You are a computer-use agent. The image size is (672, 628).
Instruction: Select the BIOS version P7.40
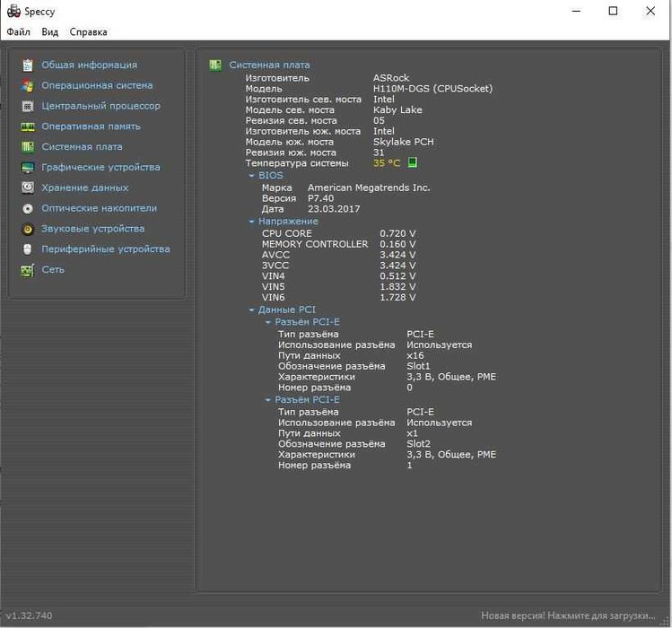320,198
